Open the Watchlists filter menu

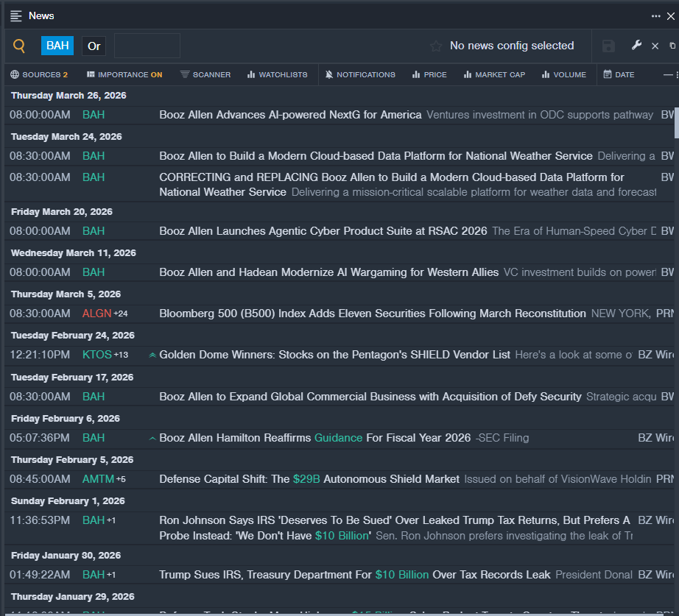[277, 74]
